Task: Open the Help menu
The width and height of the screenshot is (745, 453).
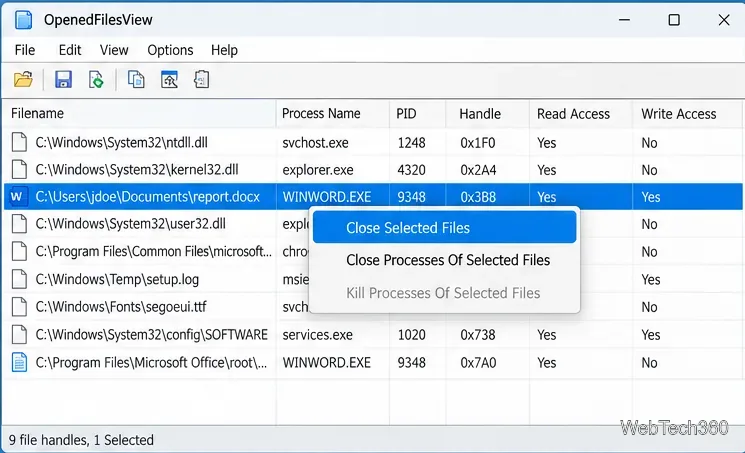Action: pyautogui.click(x=224, y=50)
